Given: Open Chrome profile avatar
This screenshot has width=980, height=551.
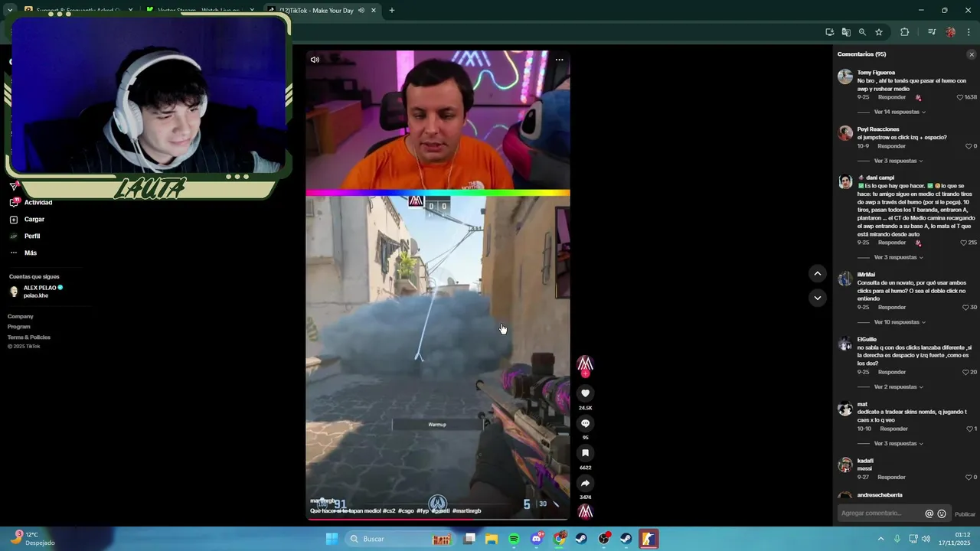Looking at the screenshot, I should coord(951,32).
